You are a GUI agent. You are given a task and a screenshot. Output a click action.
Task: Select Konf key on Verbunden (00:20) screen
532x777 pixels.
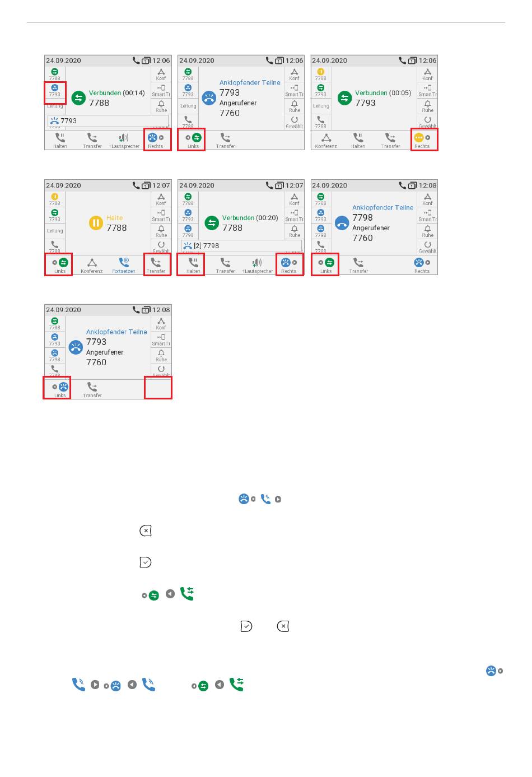click(294, 199)
